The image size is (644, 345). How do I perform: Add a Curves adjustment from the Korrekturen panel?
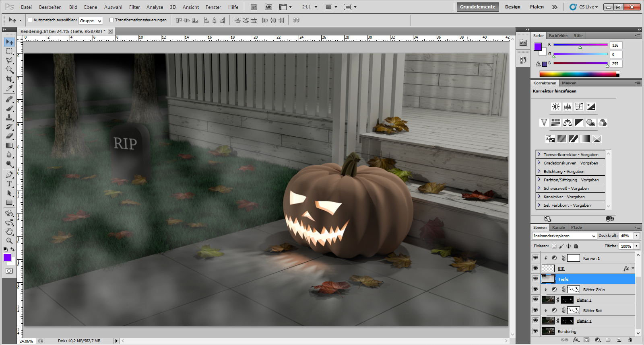pos(579,107)
